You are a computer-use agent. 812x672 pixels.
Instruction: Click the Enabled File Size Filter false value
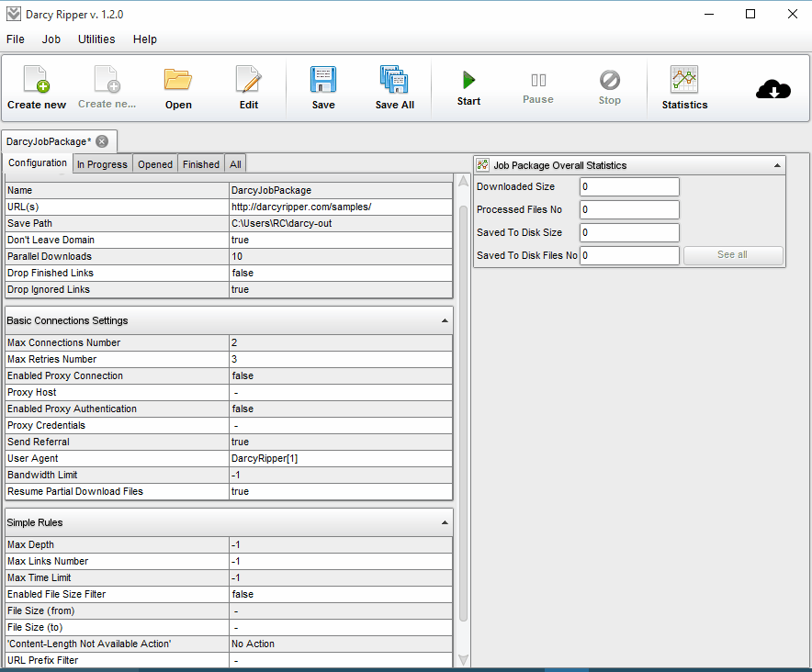[242, 594]
